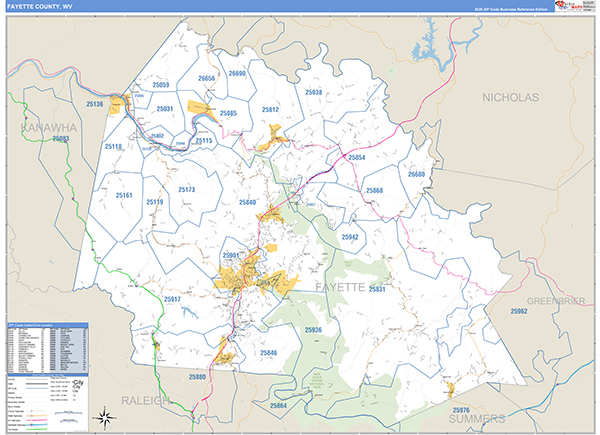Screen dimensions: 600x435
Task: Select the ZIP code label 25059
Action: 161,85
